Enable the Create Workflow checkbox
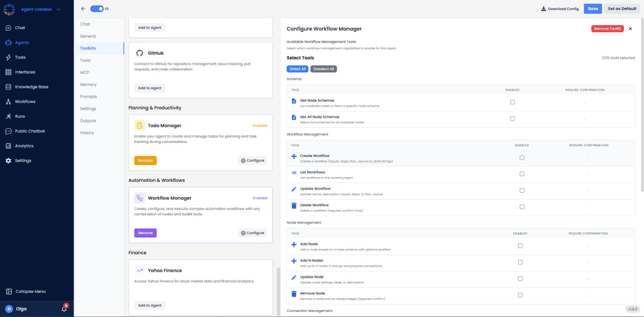The width and height of the screenshot is (644, 317). [522, 157]
